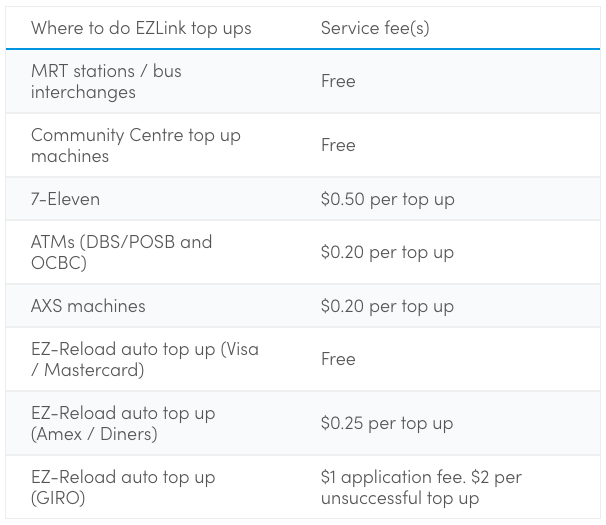Click the 'OCBC)' text in ATMs row
This screenshot has width=606, height=525.
click(59, 263)
